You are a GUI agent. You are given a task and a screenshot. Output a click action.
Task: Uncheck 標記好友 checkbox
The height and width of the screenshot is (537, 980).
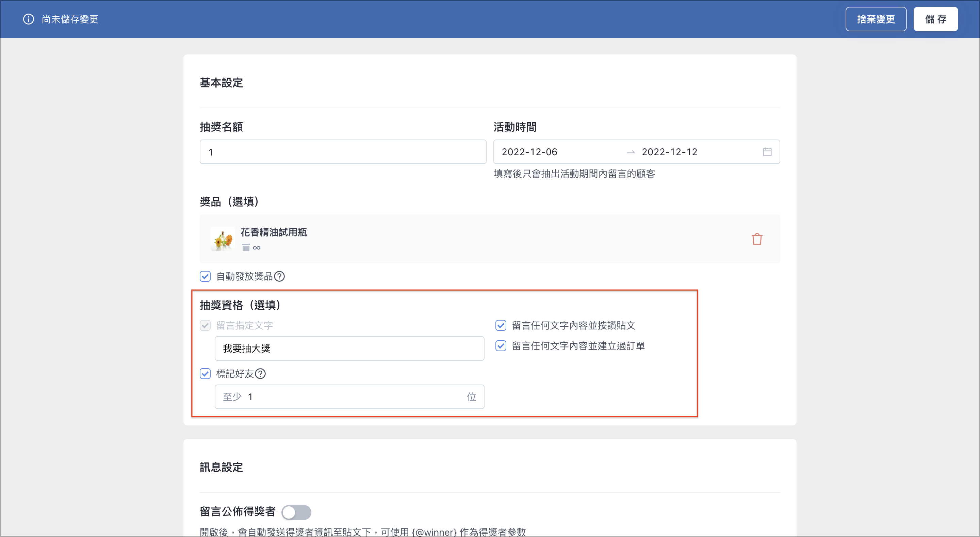(205, 374)
